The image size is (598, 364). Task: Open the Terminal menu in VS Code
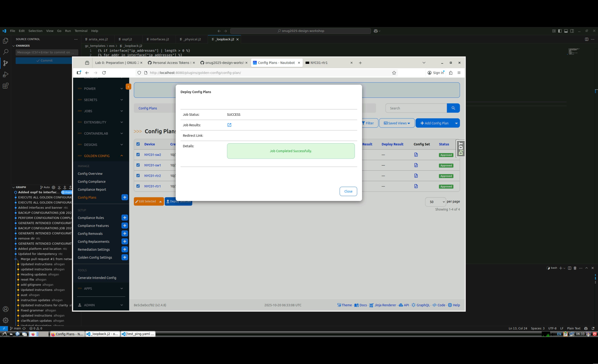pos(81,31)
